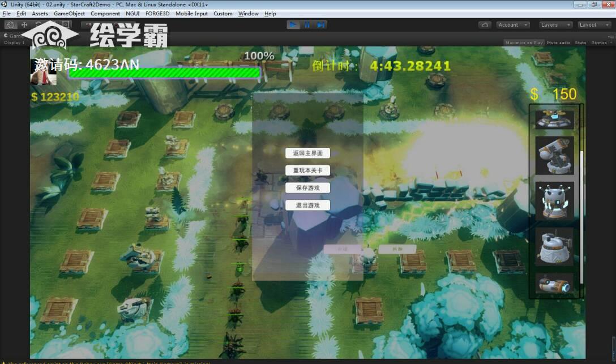The height and width of the screenshot is (364, 616).
Task: Open the Custom menu
Action: click(x=223, y=14)
